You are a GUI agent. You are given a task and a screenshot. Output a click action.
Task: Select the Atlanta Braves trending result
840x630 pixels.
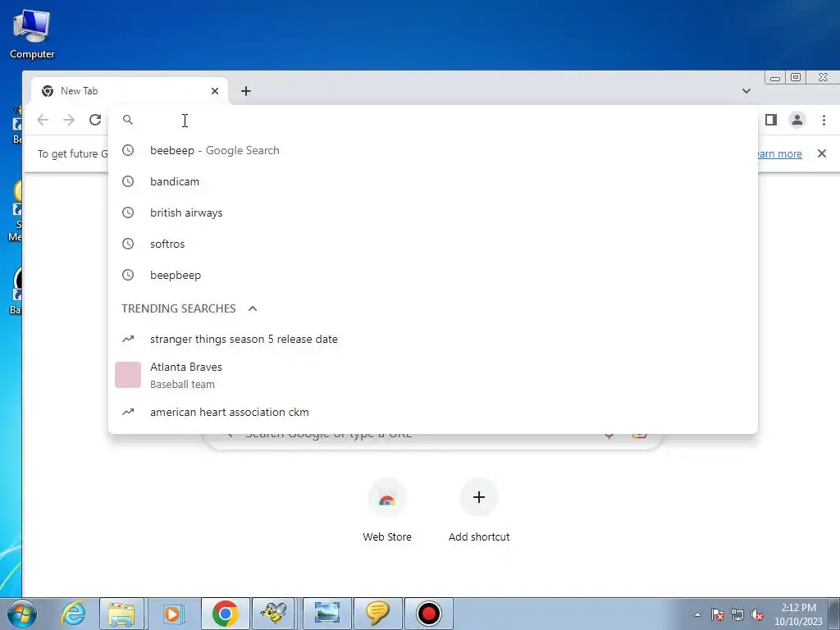[433, 375]
